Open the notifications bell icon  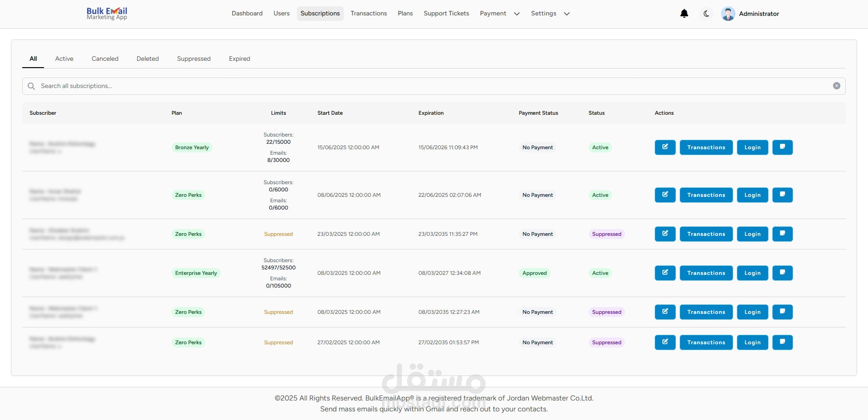684,14
